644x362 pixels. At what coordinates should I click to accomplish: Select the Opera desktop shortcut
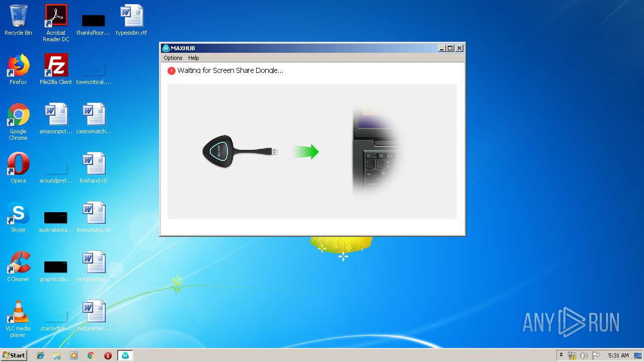tap(18, 168)
